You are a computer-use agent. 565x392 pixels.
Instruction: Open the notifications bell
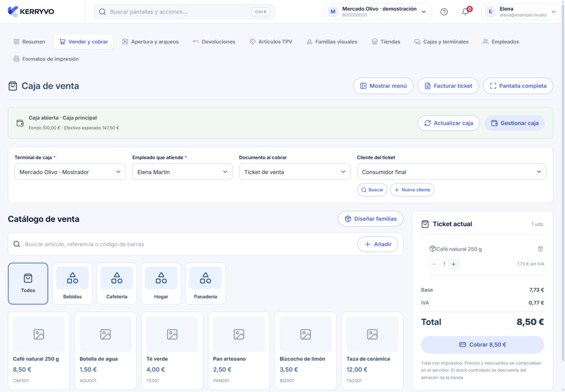(x=466, y=12)
